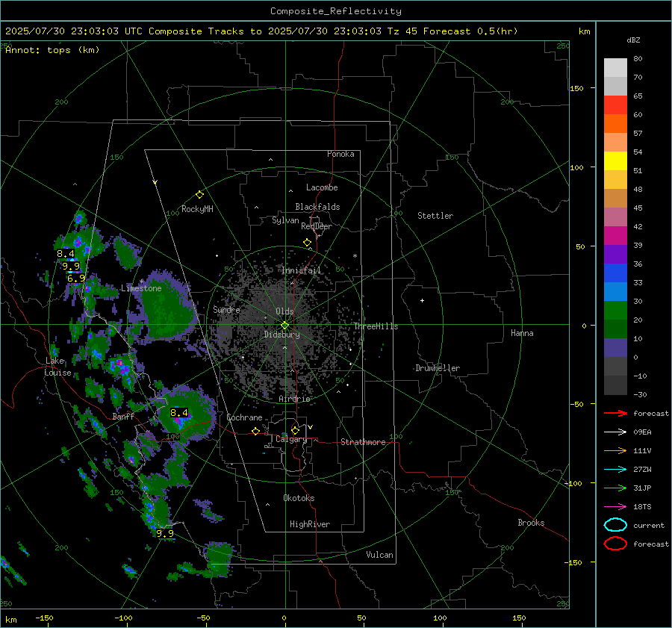Click the Lacombe city label
The width and height of the screenshot is (672, 628).
pos(322,187)
